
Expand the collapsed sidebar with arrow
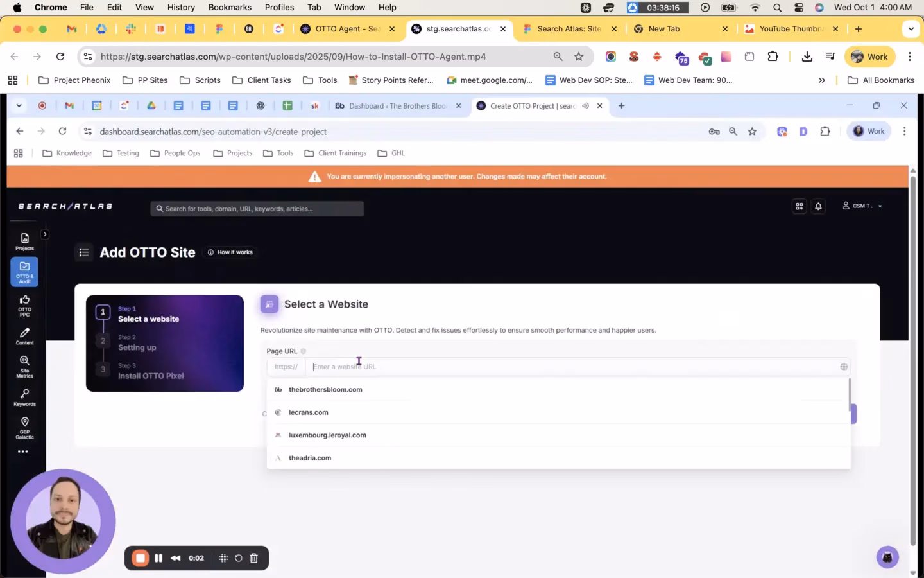pyautogui.click(x=45, y=234)
